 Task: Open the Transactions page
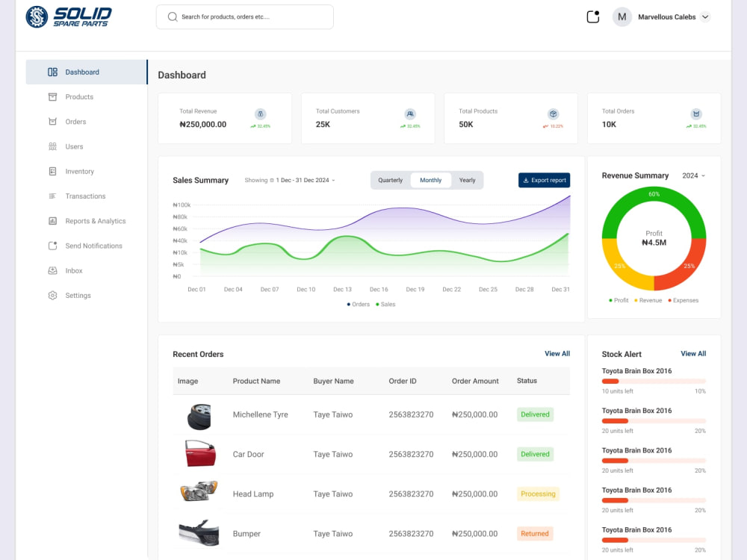87,196
